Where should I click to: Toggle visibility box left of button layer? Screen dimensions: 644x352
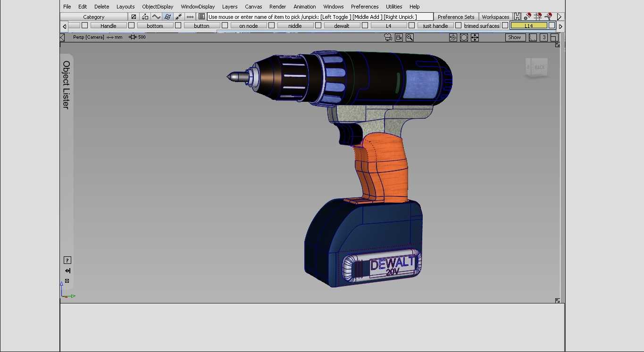coord(178,25)
